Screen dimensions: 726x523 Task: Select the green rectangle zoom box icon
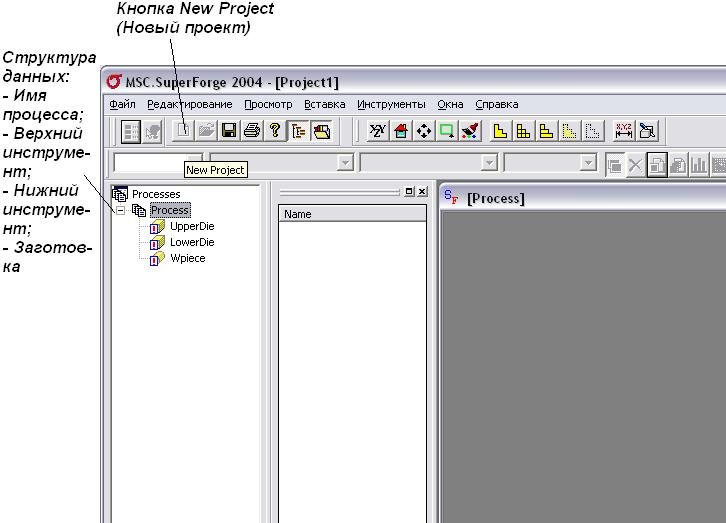pos(447,131)
